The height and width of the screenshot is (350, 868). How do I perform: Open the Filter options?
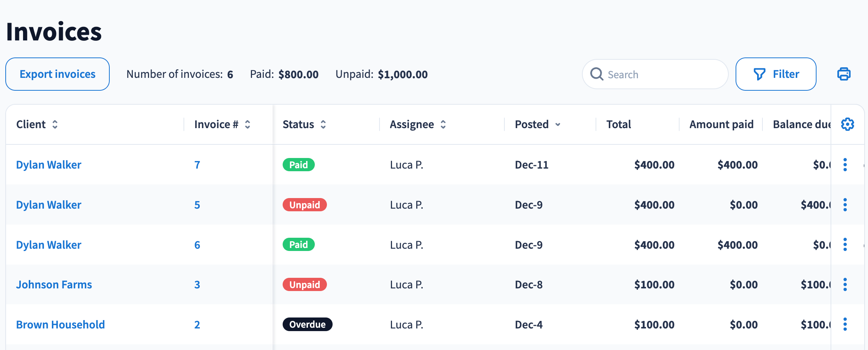click(x=776, y=74)
